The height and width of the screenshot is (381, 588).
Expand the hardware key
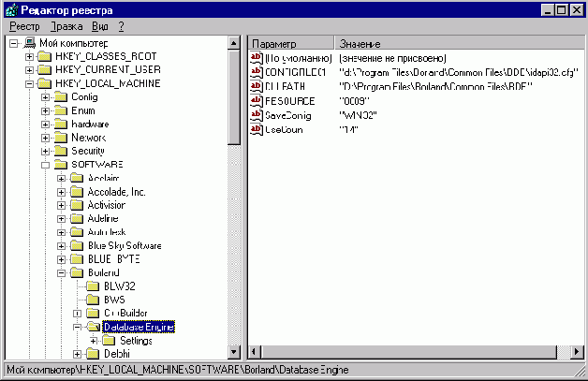point(45,125)
